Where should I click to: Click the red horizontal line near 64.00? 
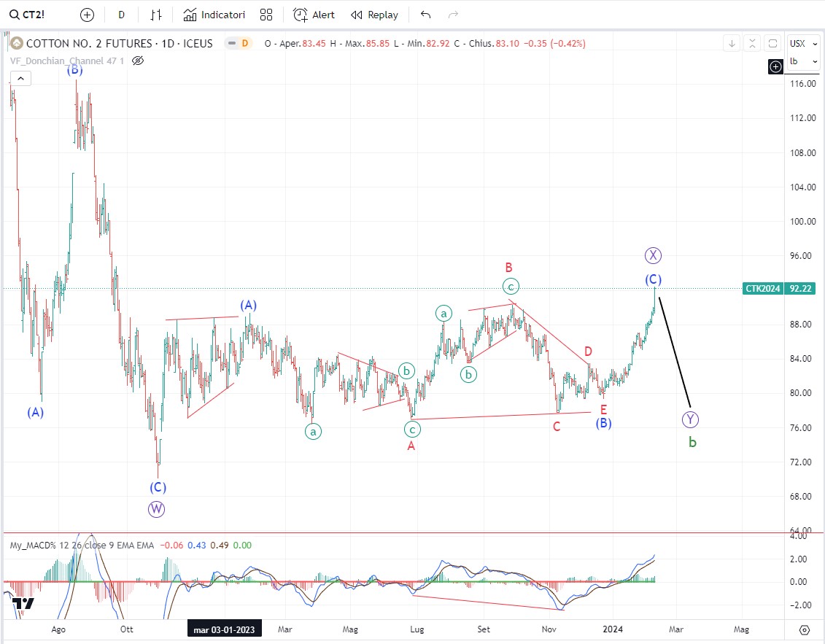[394, 533]
